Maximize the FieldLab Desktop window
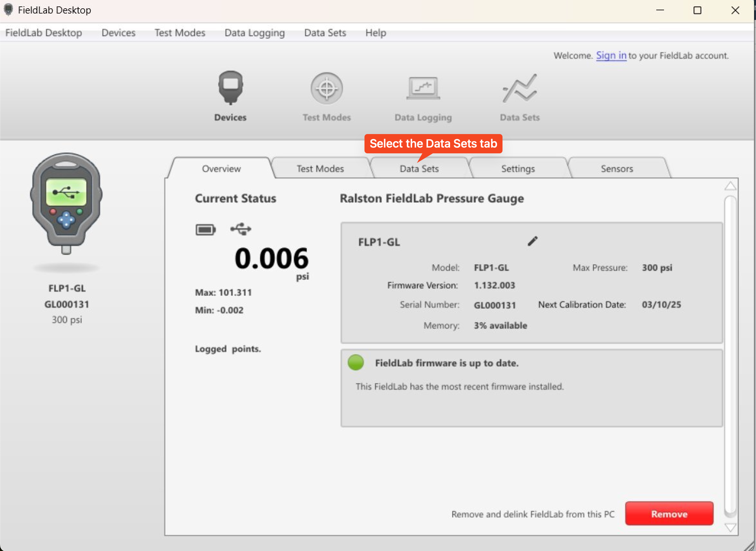This screenshot has height=551, width=756. click(697, 10)
